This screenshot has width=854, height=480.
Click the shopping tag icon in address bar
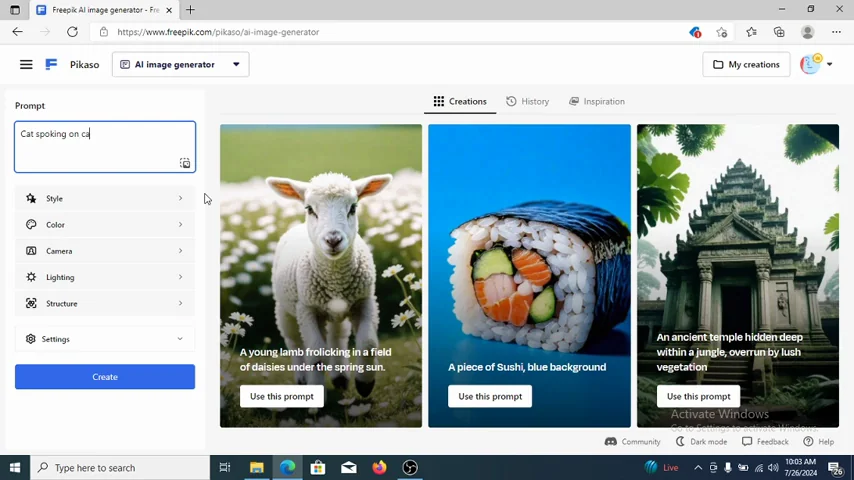(x=695, y=32)
